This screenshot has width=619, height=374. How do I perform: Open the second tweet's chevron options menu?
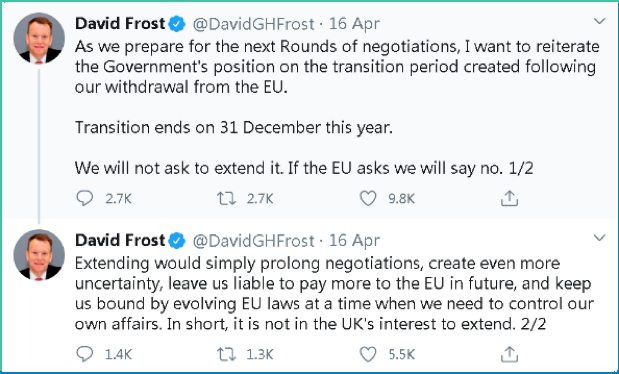[x=600, y=237]
